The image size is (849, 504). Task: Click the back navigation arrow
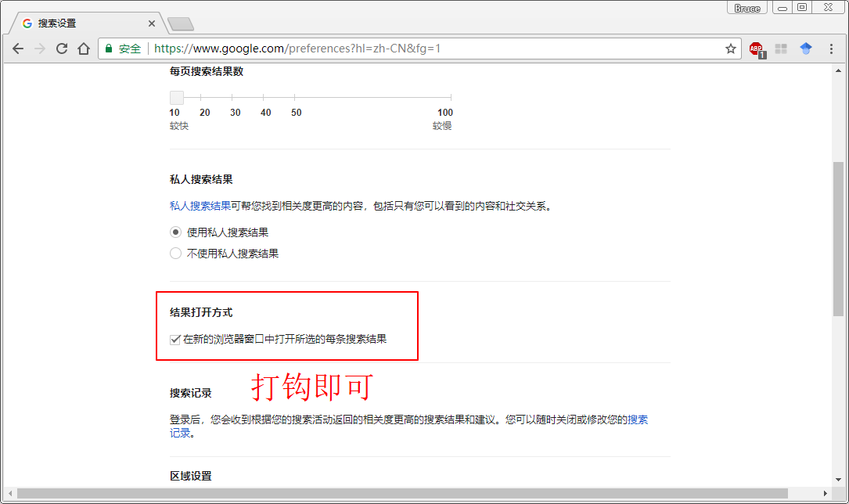[x=18, y=49]
